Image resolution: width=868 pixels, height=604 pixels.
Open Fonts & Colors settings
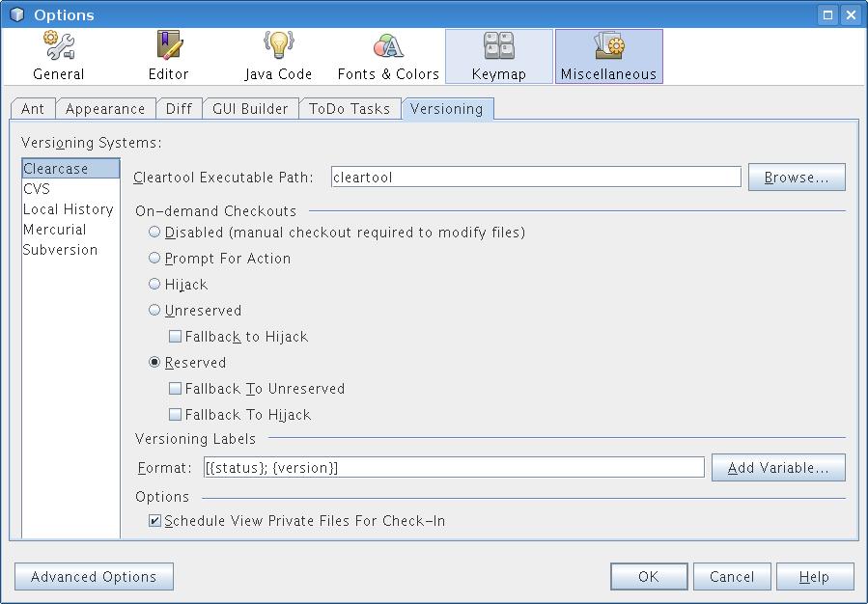[388, 56]
